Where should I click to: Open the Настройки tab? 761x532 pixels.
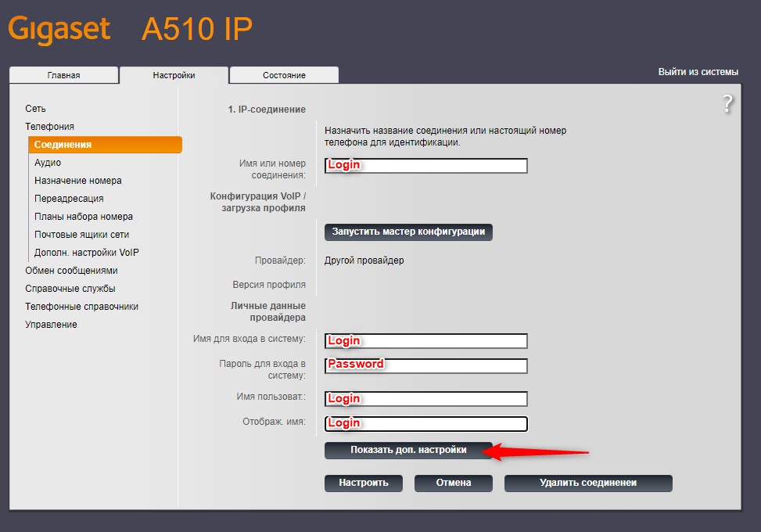[174, 75]
